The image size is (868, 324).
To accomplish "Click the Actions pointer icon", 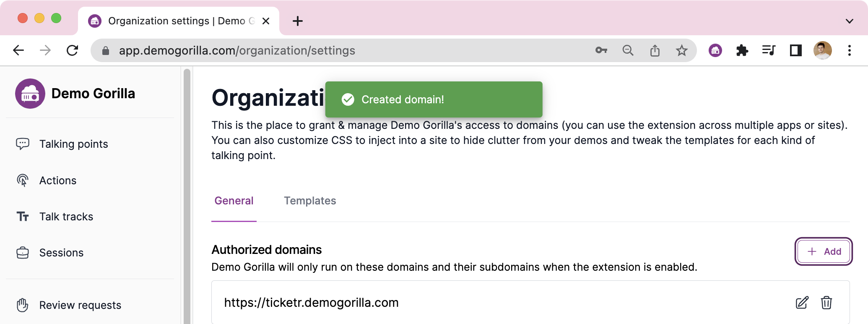I will [23, 180].
